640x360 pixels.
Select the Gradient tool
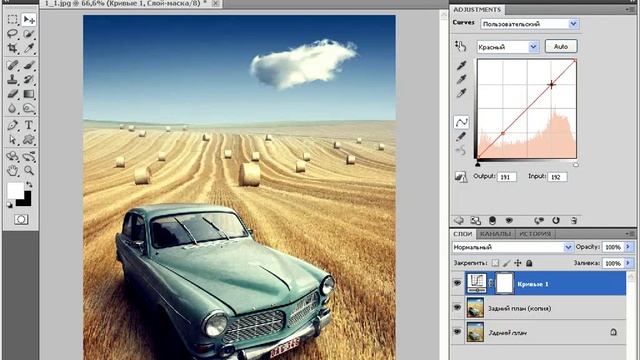click(29, 94)
